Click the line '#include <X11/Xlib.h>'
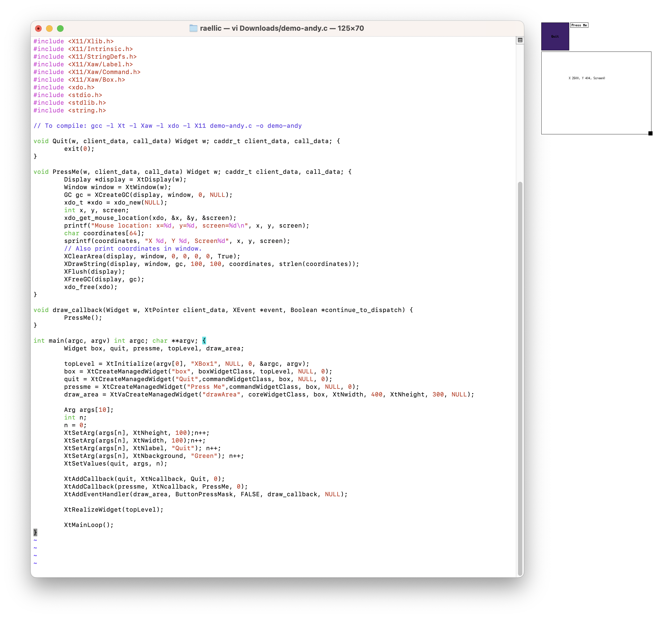Viewport: 672px width, 618px height. (73, 41)
